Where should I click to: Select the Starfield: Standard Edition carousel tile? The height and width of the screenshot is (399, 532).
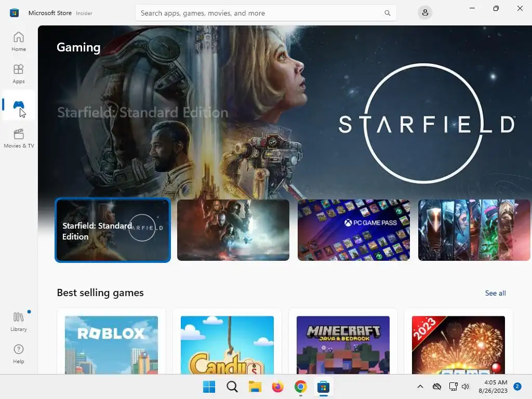tap(113, 230)
